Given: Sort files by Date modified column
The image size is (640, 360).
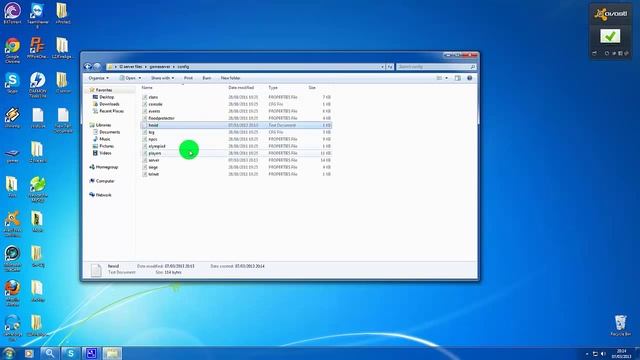Looking at the screenshot, I should click(x=241, y=88).
